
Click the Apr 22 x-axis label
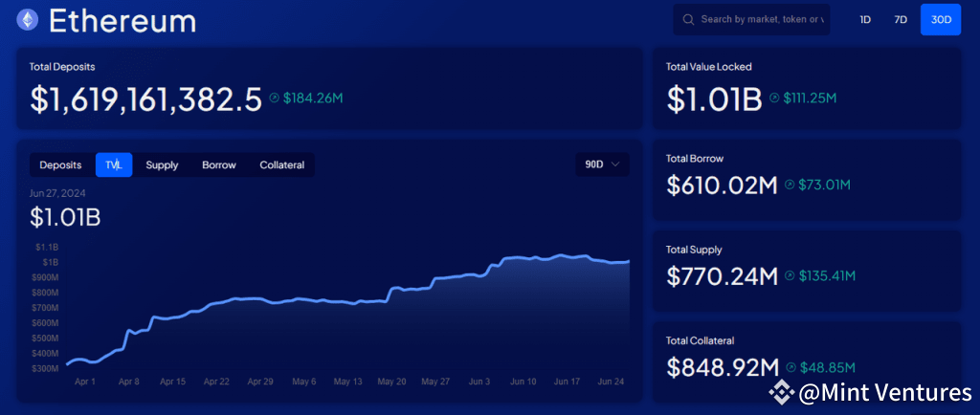coord(215,382)
